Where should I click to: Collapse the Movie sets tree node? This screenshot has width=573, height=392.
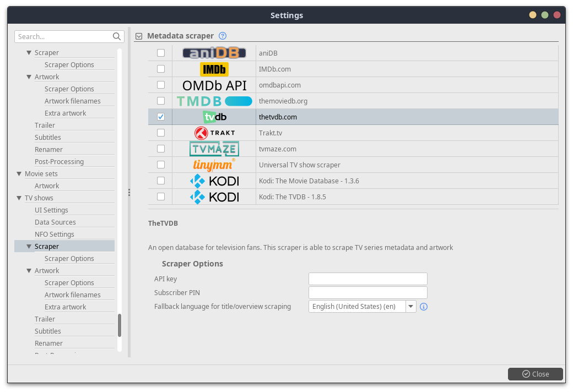[x=19, y=174]
